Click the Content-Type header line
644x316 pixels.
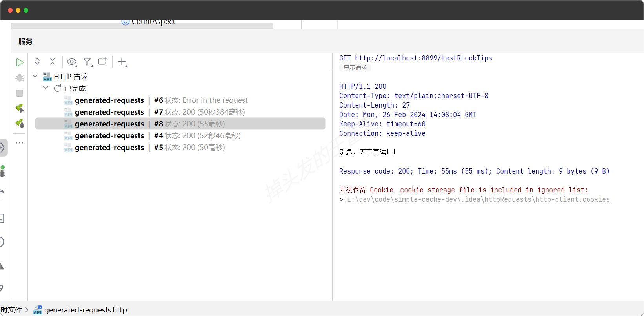click(x=414, y=96)
